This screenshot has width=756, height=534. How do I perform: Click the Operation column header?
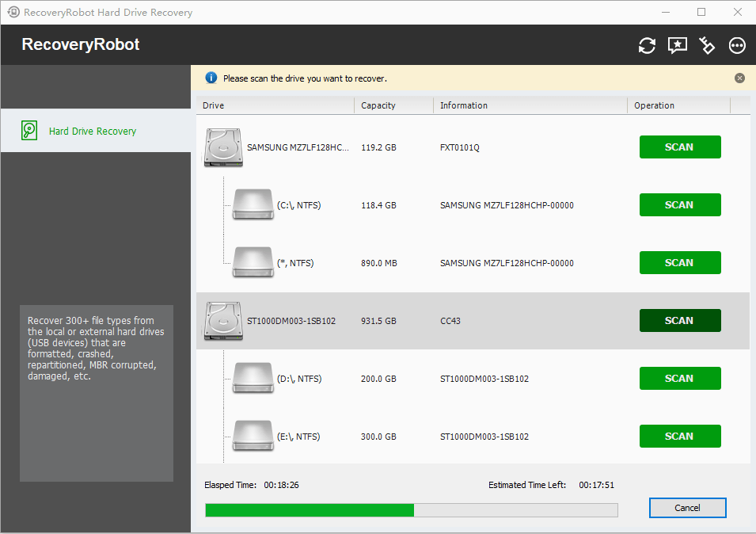click(x=679, y=105)
